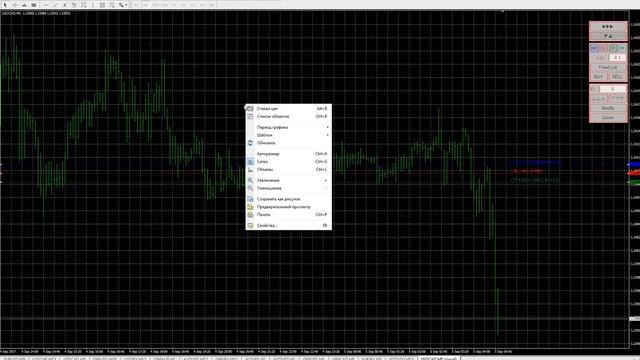Open Список объектов menu entry
640x360 pixels.
(289, 116)
